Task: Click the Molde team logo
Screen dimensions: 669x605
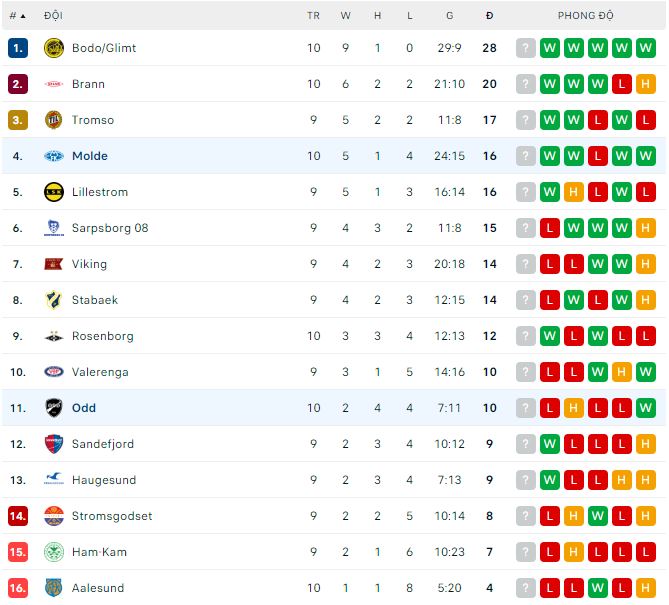Action: (x=54, y=156)
